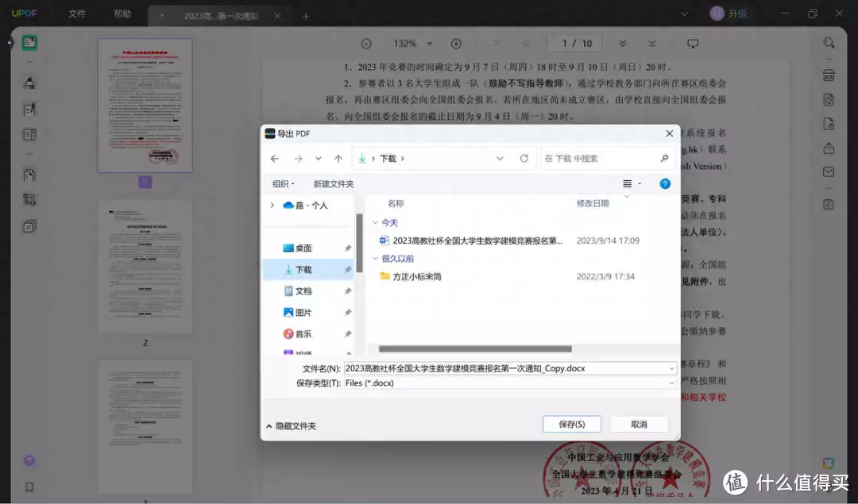Click the refresh icon in the save dialog
Image resolution: width=858 pixels, height=504 pixels.
[524, 159]
